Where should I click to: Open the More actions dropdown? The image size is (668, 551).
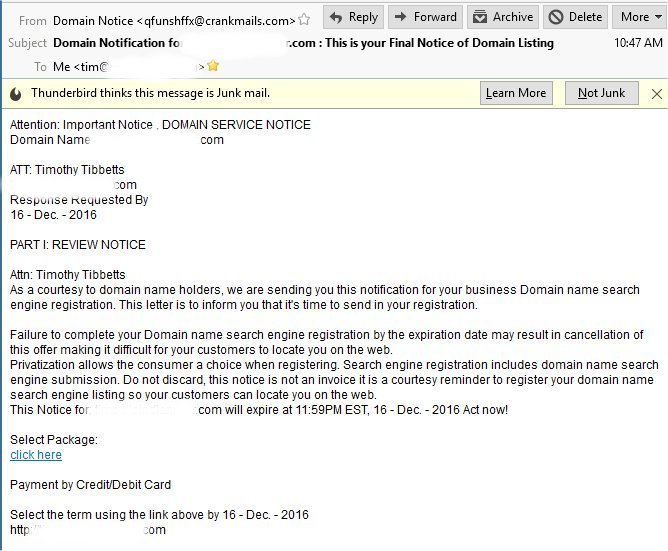coord(641,17)
